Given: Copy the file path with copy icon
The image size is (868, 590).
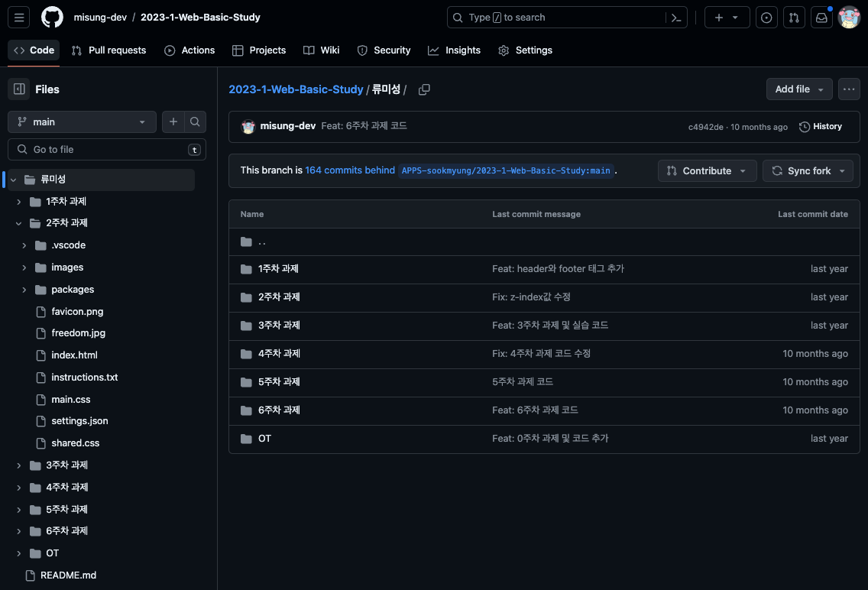Looking at the screenshot, I should point(424,89).
